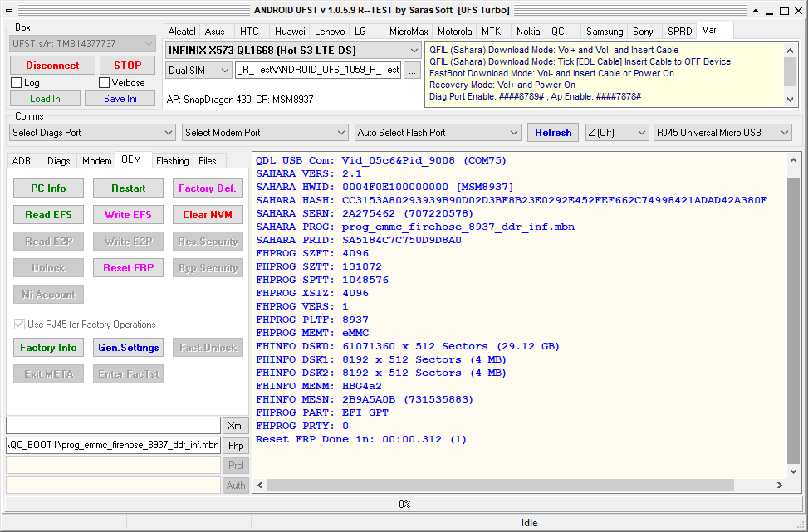
Task: Click the green Restart button
Action: point(129,188)
